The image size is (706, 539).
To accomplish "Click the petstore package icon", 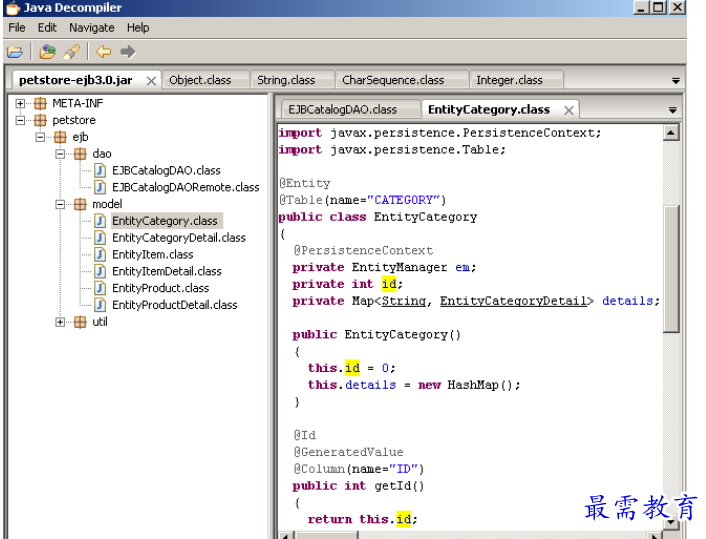I will [x=40, y=120].
